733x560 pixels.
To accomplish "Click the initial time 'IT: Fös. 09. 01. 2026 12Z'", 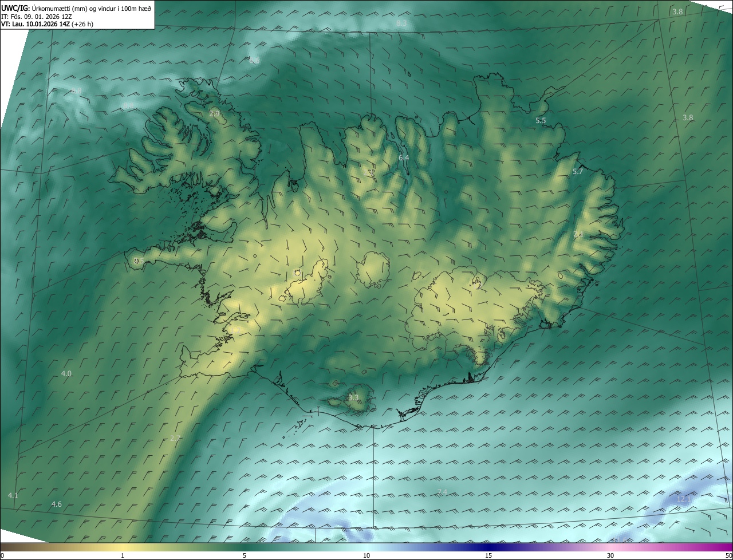I will [x=36, y=16].
